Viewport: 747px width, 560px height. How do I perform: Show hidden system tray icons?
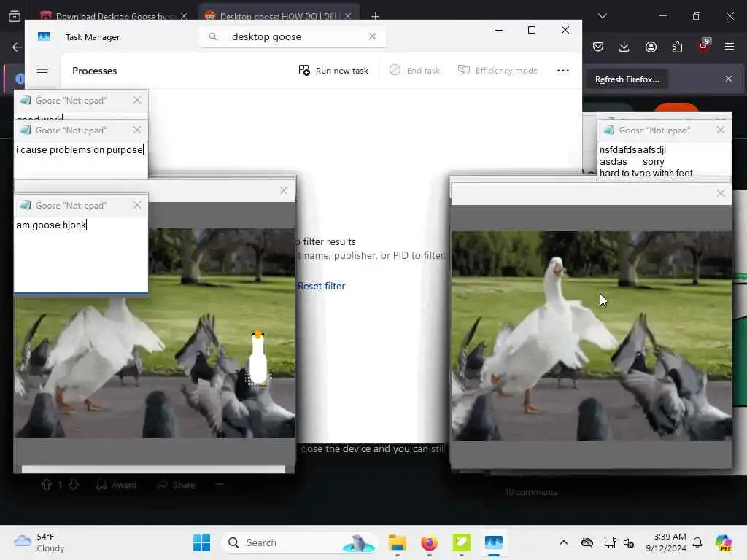tap(563, 542)
